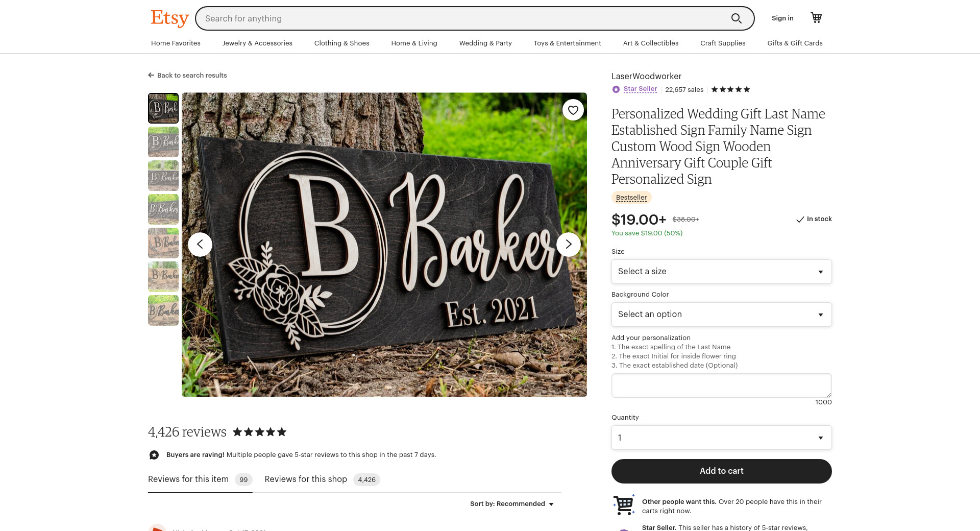
Task: Open the Select a size dropdown
Action: tap(722, 272)
